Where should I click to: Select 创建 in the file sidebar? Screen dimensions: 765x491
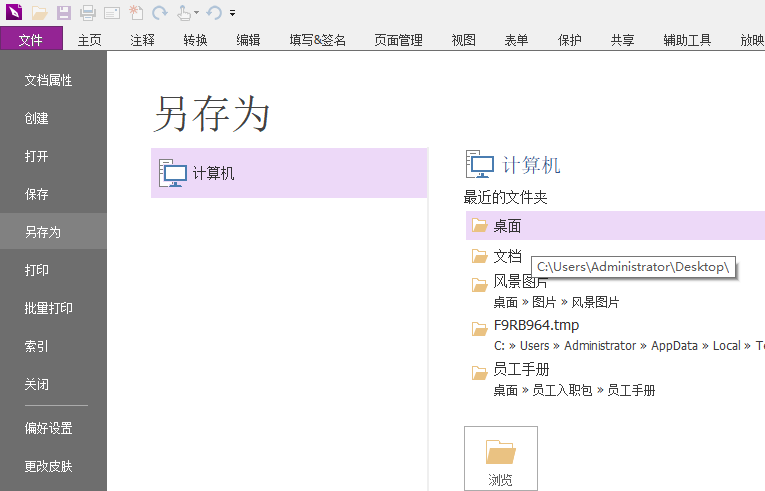53,118
